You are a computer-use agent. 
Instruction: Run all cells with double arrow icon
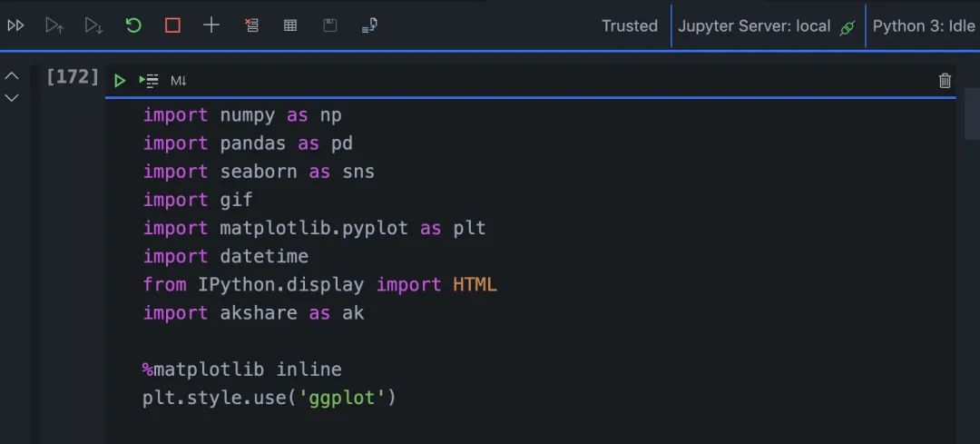coord(15,25)
